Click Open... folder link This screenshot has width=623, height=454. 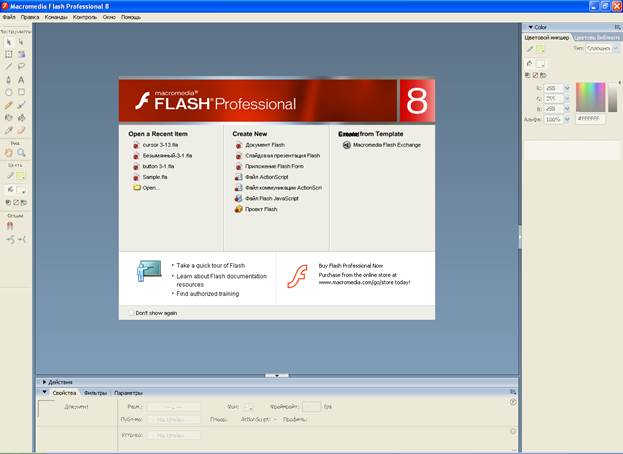[x=151, y=188]
